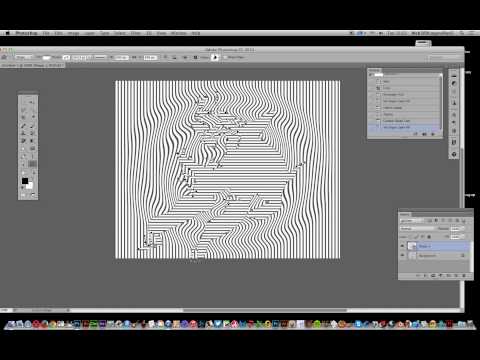Create new snapshot in History panel
The image size is (480, 360).
[424, 134]
